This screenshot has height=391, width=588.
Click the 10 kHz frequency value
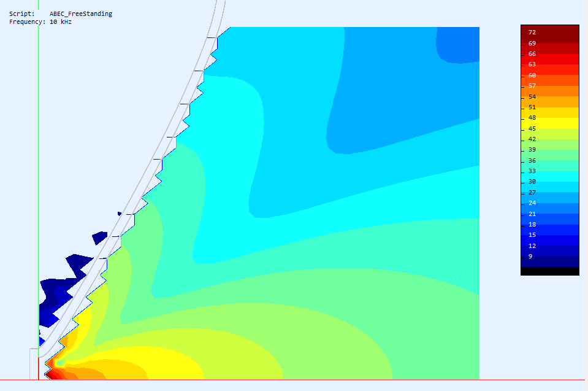tap(60, 21)
